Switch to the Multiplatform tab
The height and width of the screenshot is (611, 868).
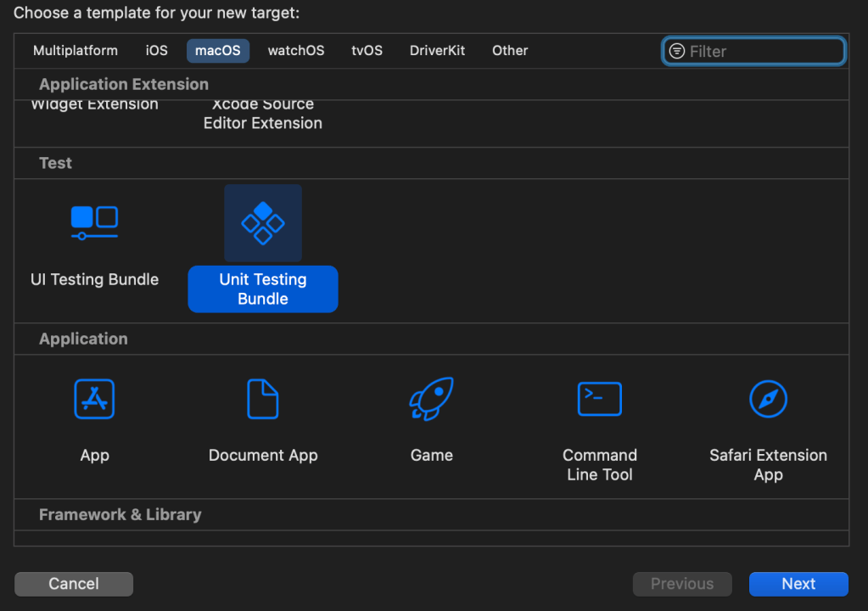[76, 51]
